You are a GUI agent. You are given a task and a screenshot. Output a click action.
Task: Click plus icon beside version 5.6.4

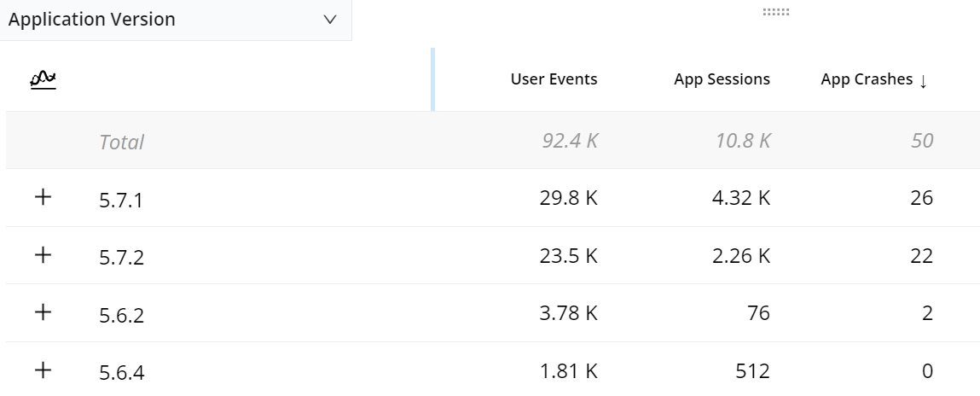click(43, 370)
